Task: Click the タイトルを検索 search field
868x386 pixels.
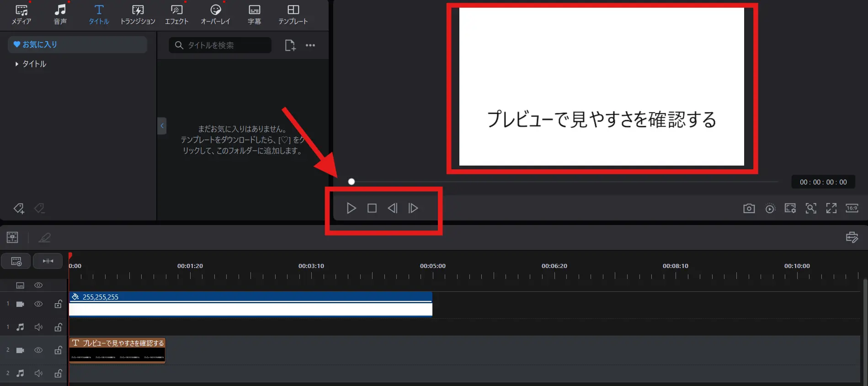Action: [x=220, y=45]
